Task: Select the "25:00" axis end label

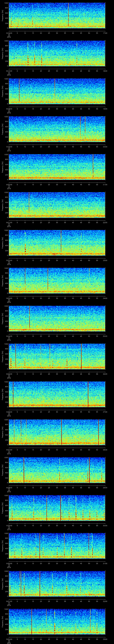Action: (105, 336)
